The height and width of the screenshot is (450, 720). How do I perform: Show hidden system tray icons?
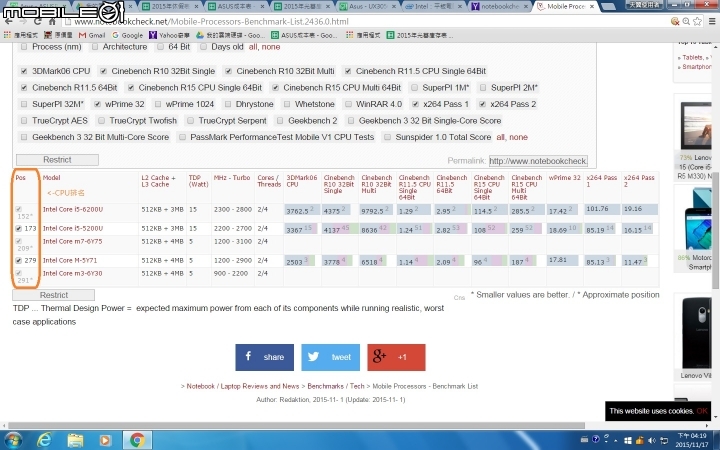pyautogui.click(x=616, y=441)
